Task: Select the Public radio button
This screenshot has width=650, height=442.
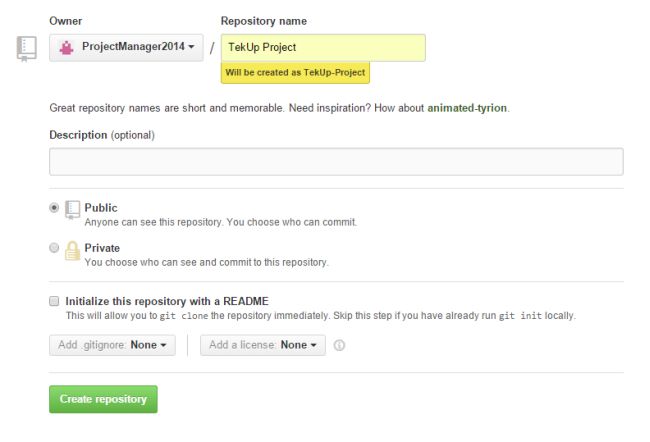Action: [x=54, y=208]
